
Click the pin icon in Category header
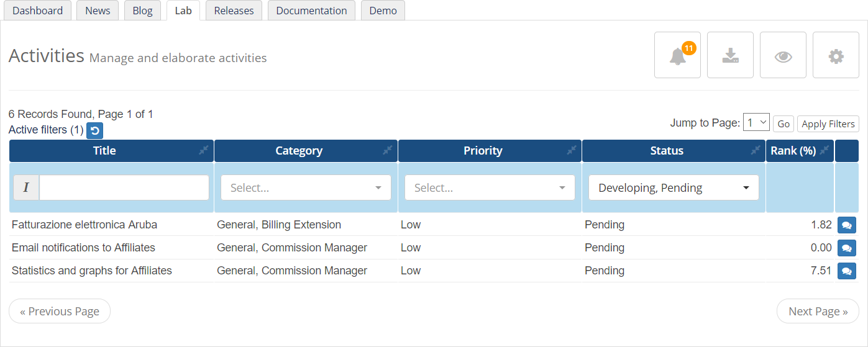click(388, 150)
